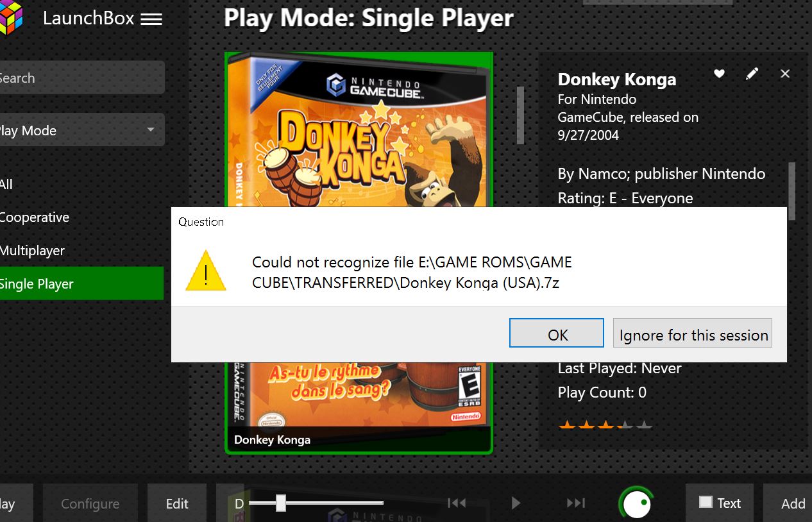The height and width of the screenshot is (522, 812).
Task: Select the Multiplayer filter
Action: coord(81,251)
